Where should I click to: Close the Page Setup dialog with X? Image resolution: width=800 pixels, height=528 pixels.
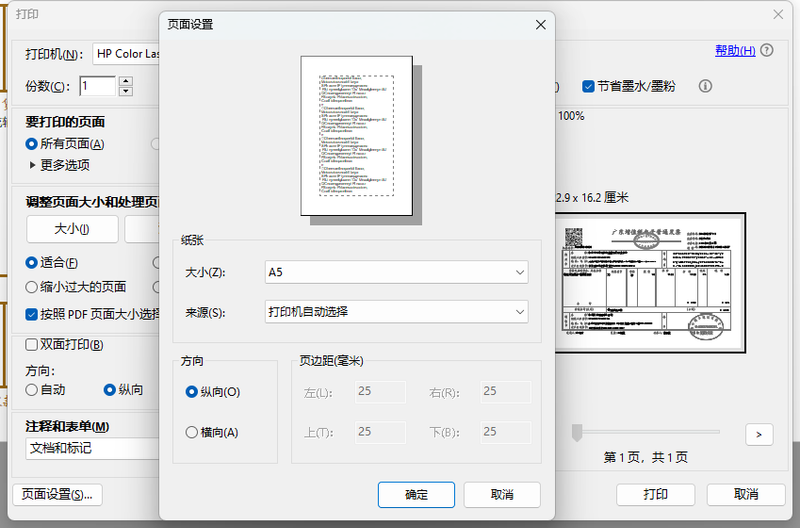pos(541,25)
